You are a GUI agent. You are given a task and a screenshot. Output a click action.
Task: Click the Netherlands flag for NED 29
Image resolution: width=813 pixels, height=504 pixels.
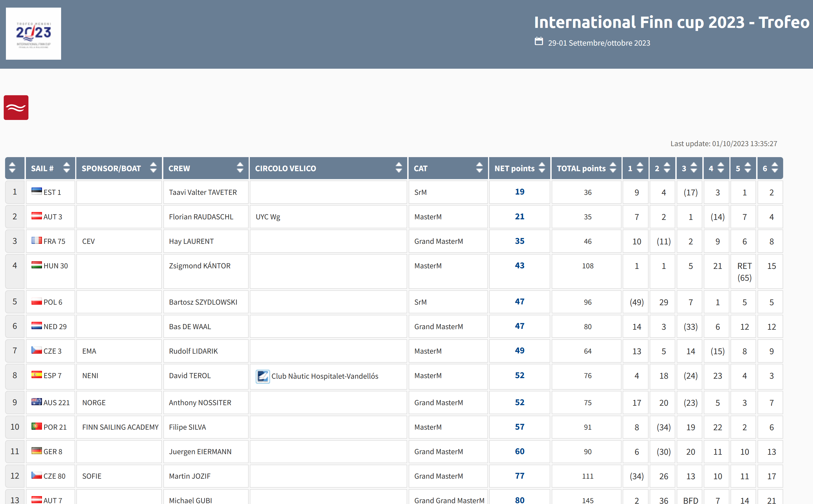coord(37,326)
